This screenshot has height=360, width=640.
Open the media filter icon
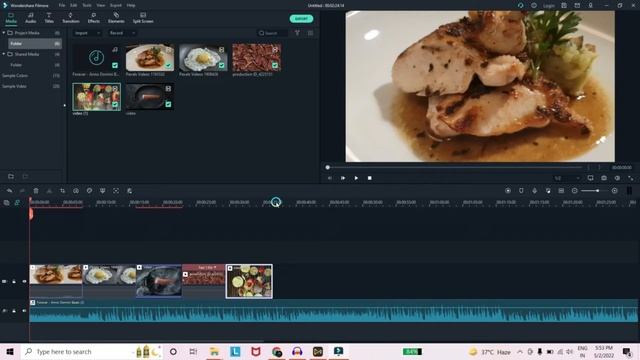[x=297, y=33]
